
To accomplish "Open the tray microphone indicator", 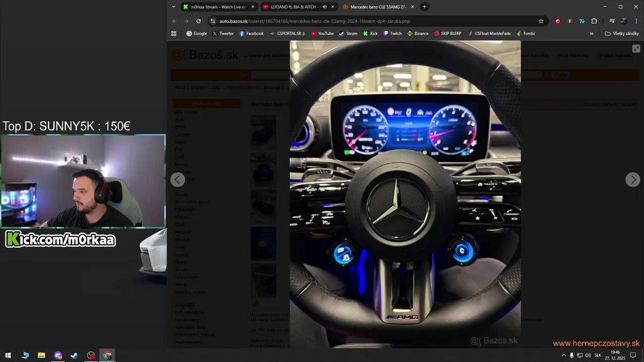I will 572,355.
